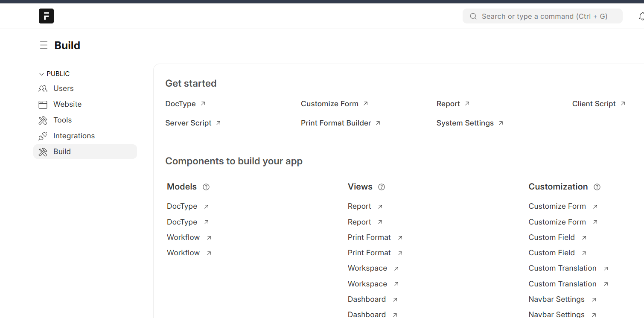Open DocType under Get started

[x=181, y=104]
